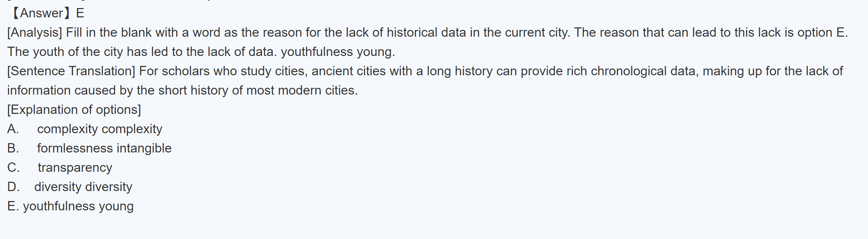Click the letter 'C.' option marker
868x239 pixels.
(x=14, y=168)
